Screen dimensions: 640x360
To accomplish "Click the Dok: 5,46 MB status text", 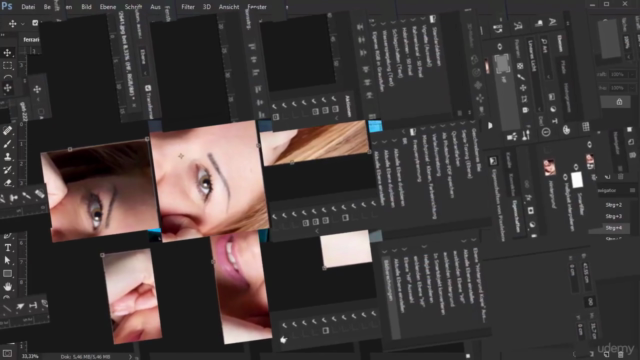I will 85,356.
